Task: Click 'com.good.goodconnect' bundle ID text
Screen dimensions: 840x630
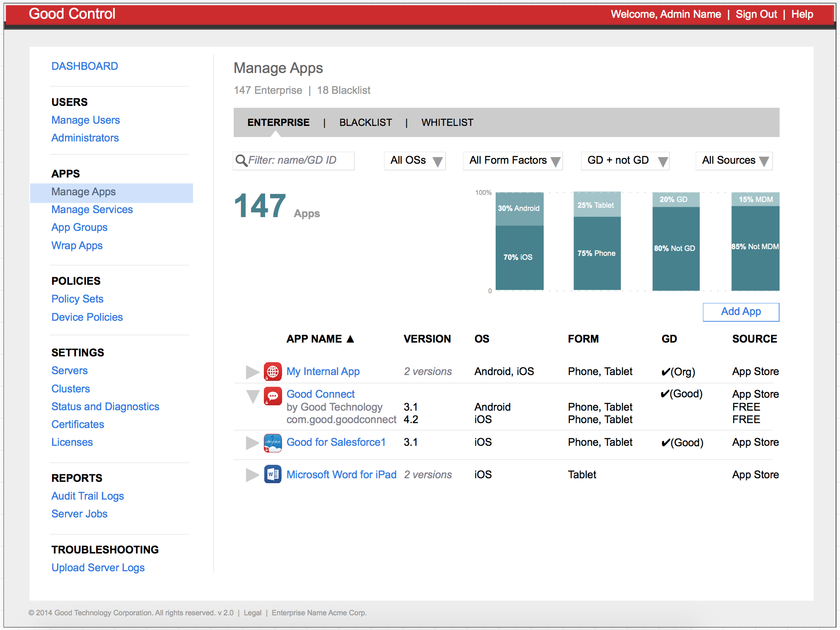Action: pos(341,420)
